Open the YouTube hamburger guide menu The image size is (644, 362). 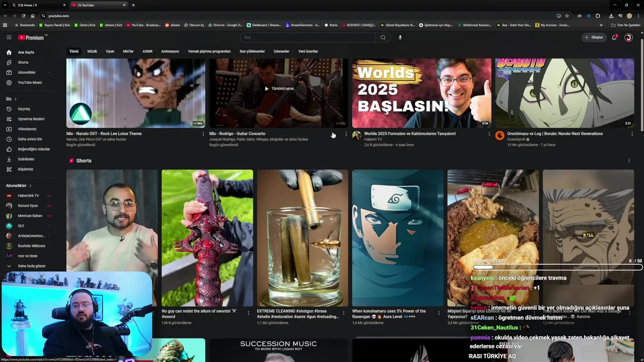[9, 37]
